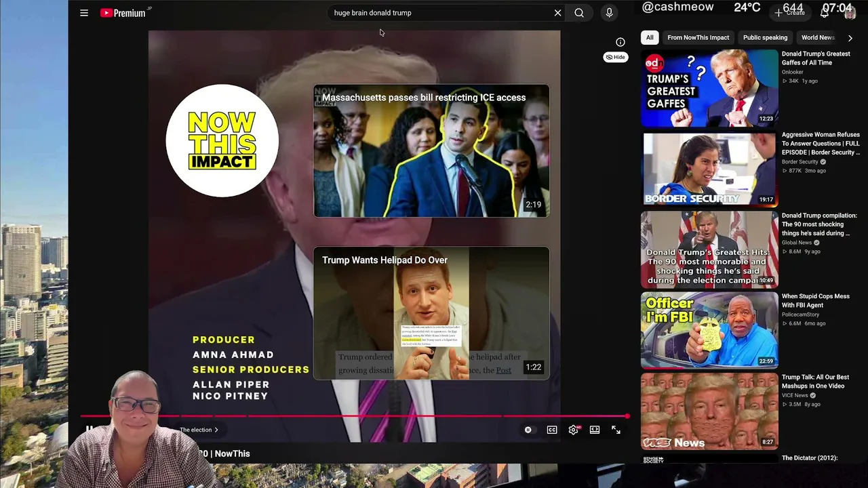Open player settings gear
This screenshot has width=868, height=488.
(x=574, y=430)
